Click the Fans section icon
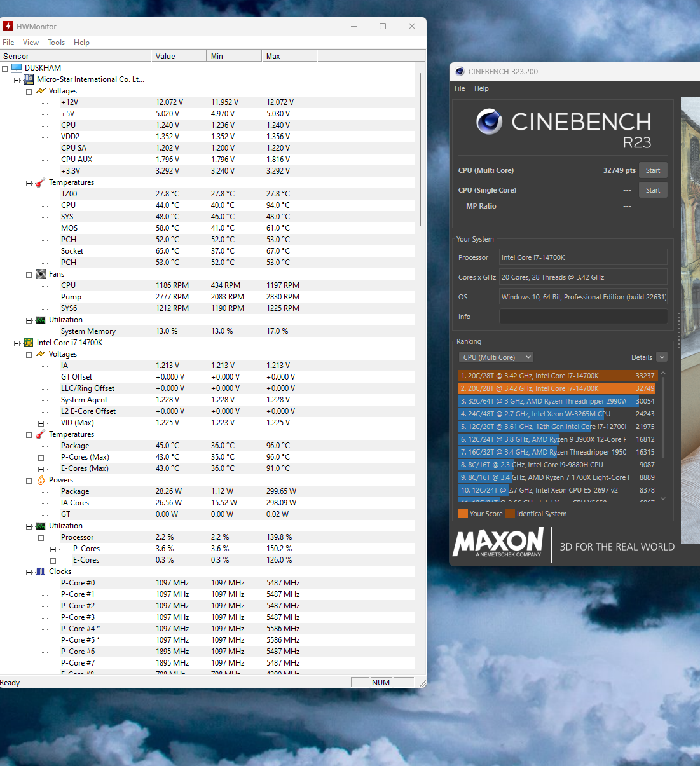This screenshot has width=700, height=766. pyautogui.click(x=41, y=274)
